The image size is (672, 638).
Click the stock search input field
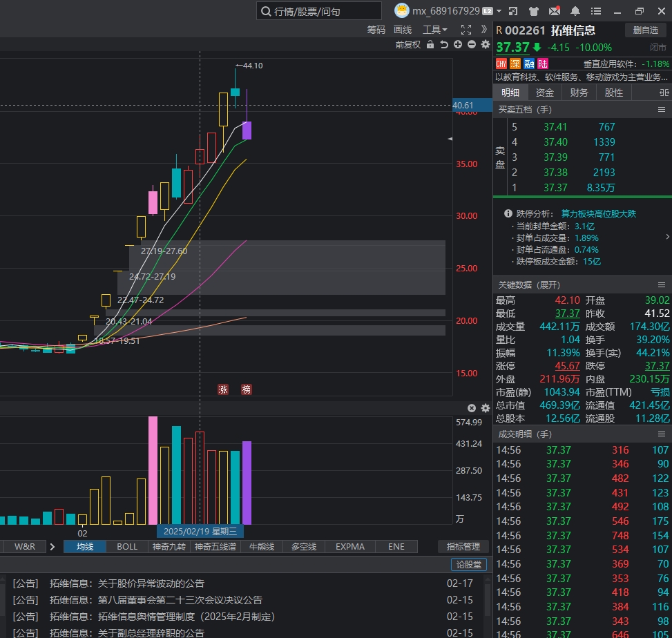coord(319,11)
